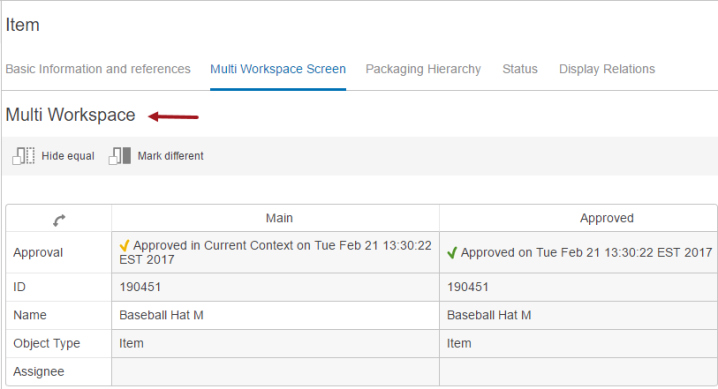Open the Status tab
718x389 pixels.
point(520,69)
